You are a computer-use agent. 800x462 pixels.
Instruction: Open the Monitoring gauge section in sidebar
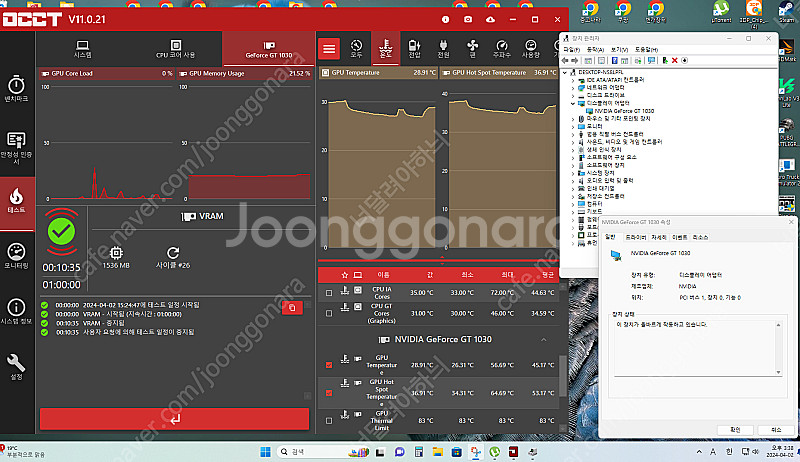point(16,256)
